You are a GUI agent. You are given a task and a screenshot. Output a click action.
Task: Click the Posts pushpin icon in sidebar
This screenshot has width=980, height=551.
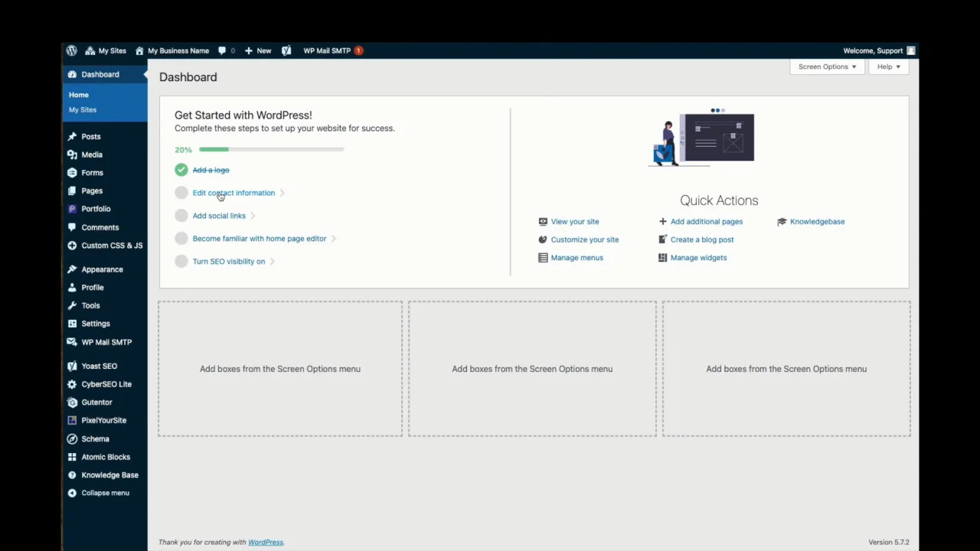coord(72,136)
